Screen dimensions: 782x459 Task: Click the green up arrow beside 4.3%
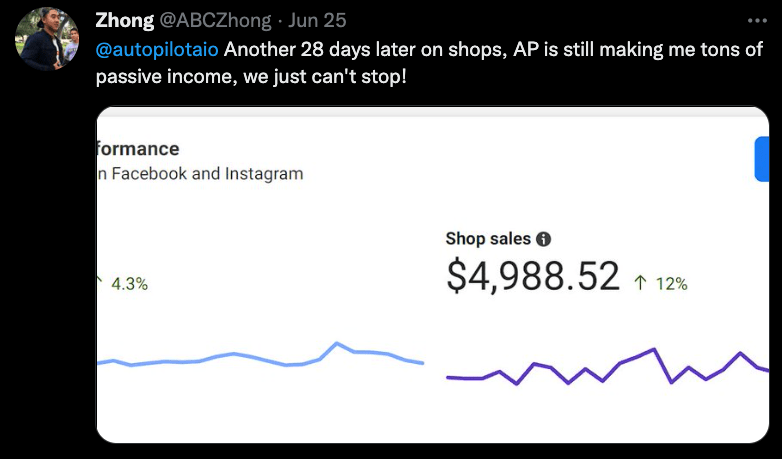pos(99,282)
